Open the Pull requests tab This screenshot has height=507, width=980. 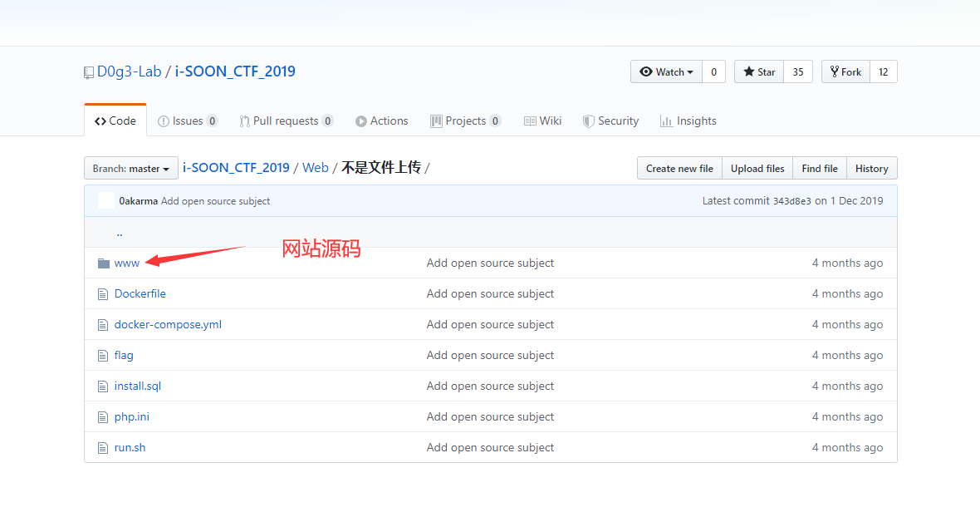coord(287,121)
